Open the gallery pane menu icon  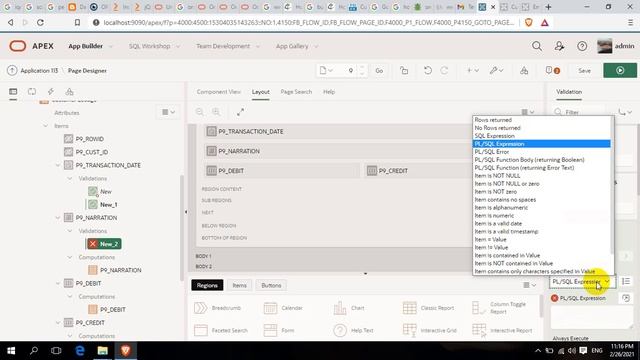(529, 285)
